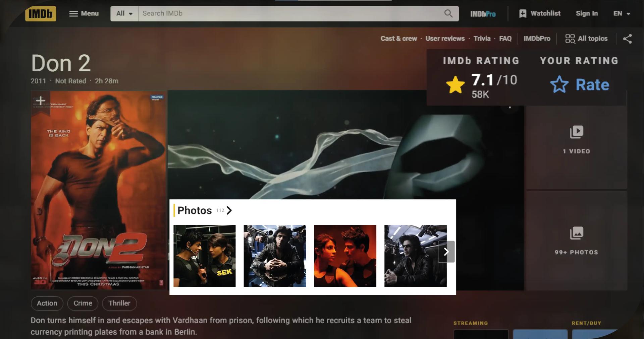Open the share options icon

click(628, 39)
